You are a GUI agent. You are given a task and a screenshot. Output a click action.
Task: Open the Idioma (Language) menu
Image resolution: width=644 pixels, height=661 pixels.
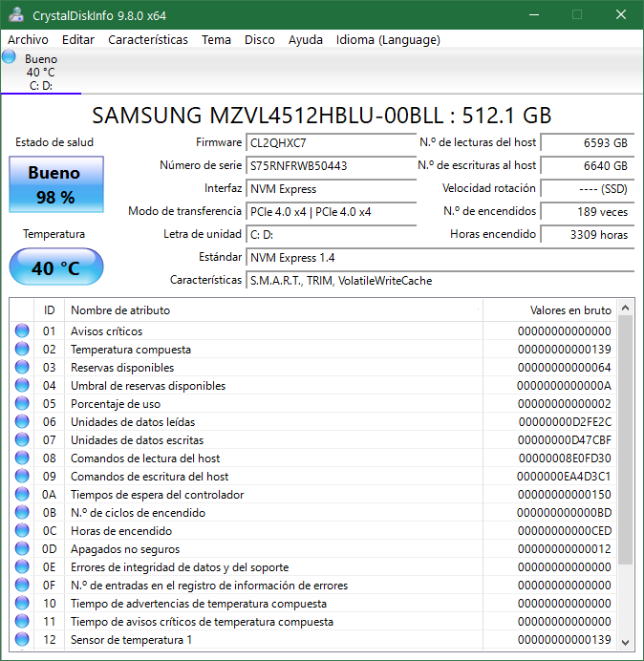coord(388,39)
